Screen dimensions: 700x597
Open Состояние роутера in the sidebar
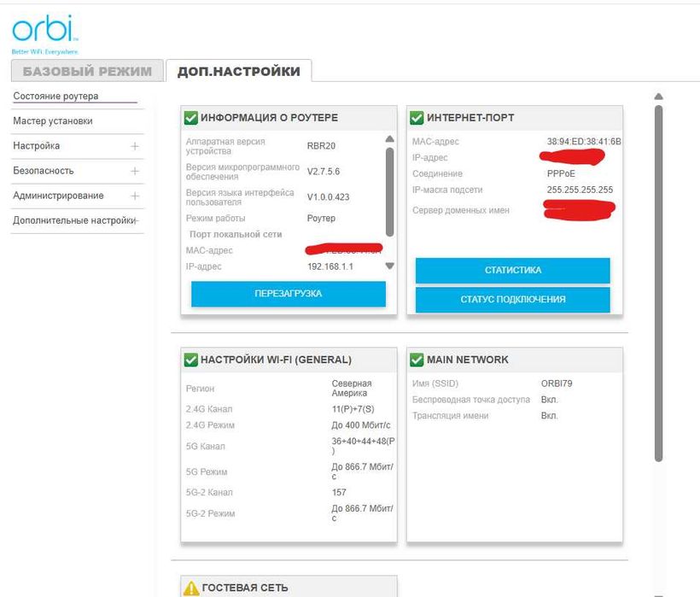coord(55,96)
